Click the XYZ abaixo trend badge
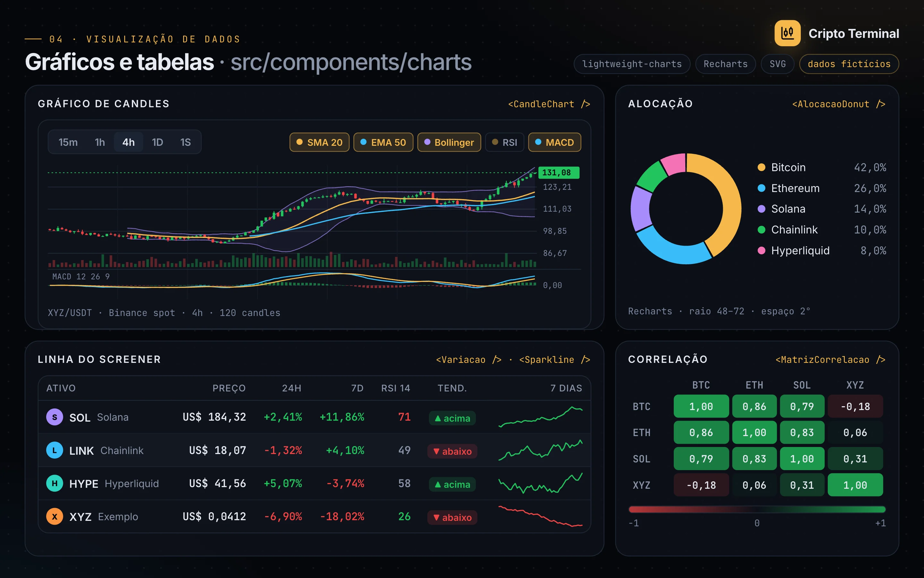 tap(452, 518)
